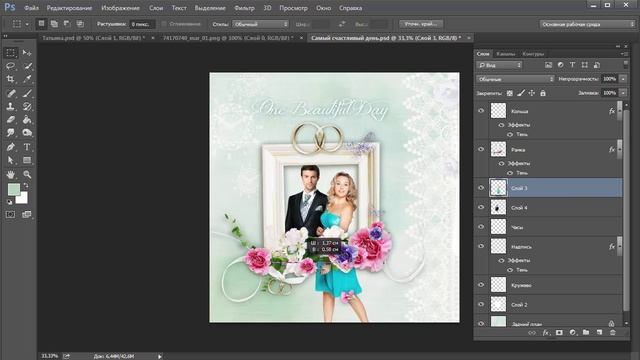Select the Move tool

pyautogui.click(x=27, y=53)
